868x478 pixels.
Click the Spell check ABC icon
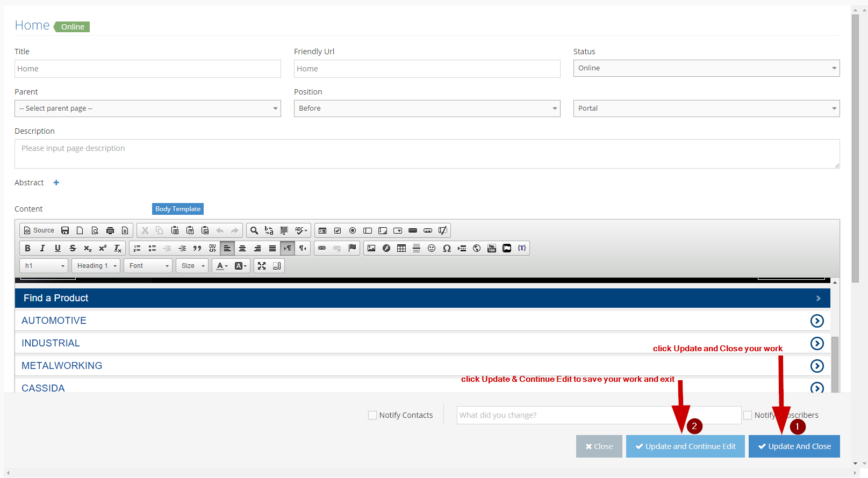[x=301, y=230]
